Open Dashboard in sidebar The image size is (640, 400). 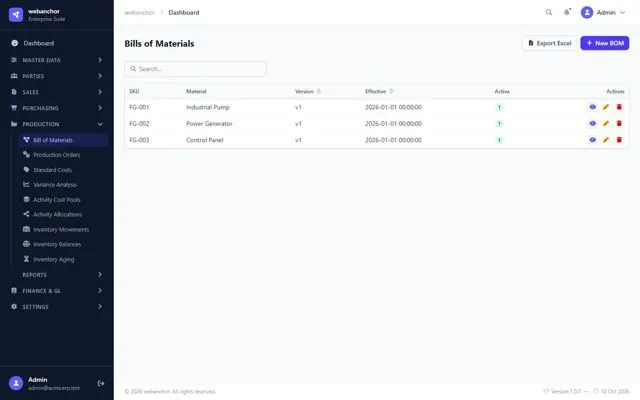[57, 43]
